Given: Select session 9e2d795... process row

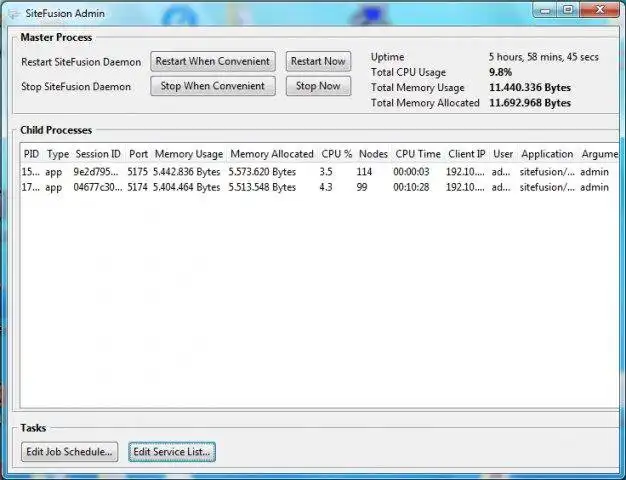Looking at the screenshot, I should click(x=319, y=172).
